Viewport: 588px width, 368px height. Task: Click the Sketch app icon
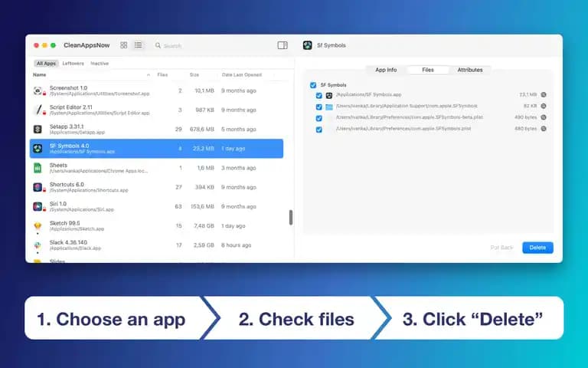38,226
